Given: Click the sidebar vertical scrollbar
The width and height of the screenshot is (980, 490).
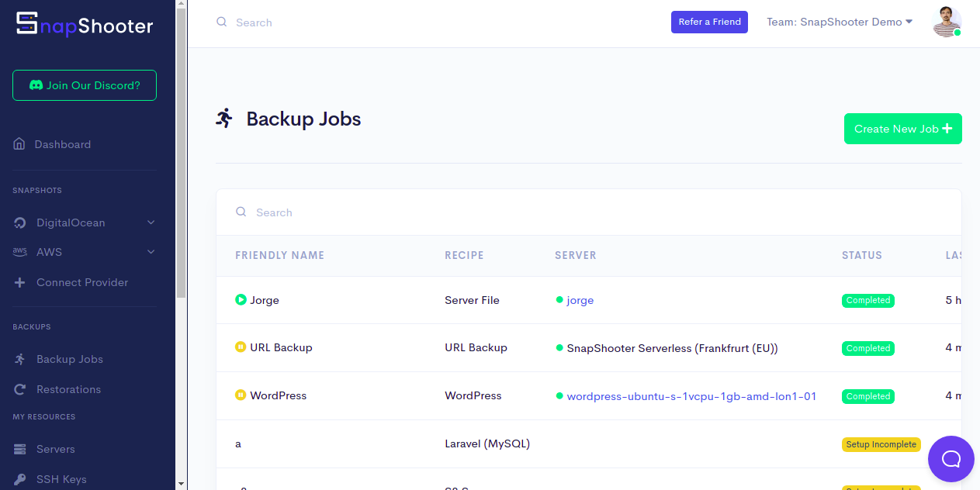Looking at the screenshot, I should [x=182, y=155].
